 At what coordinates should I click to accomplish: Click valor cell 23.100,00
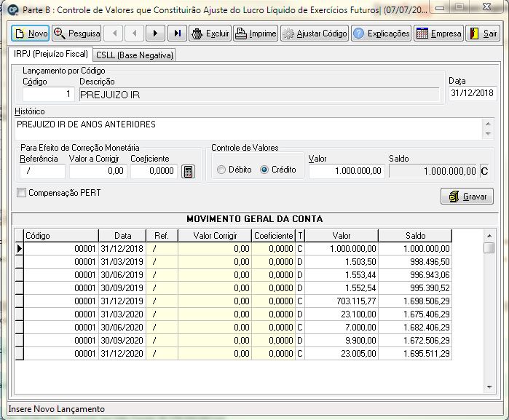[342, 314]
